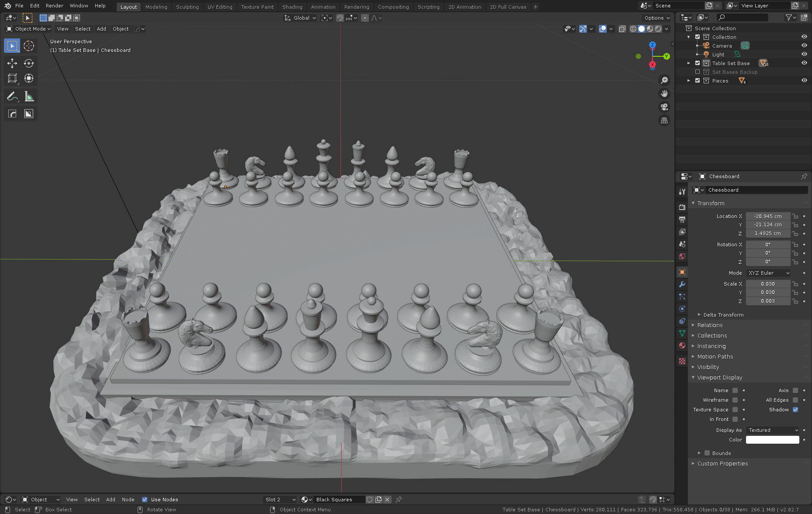812x514 pixels.
Task: Open the Display As Textured dropdown
Action: [x=773, y=430]
